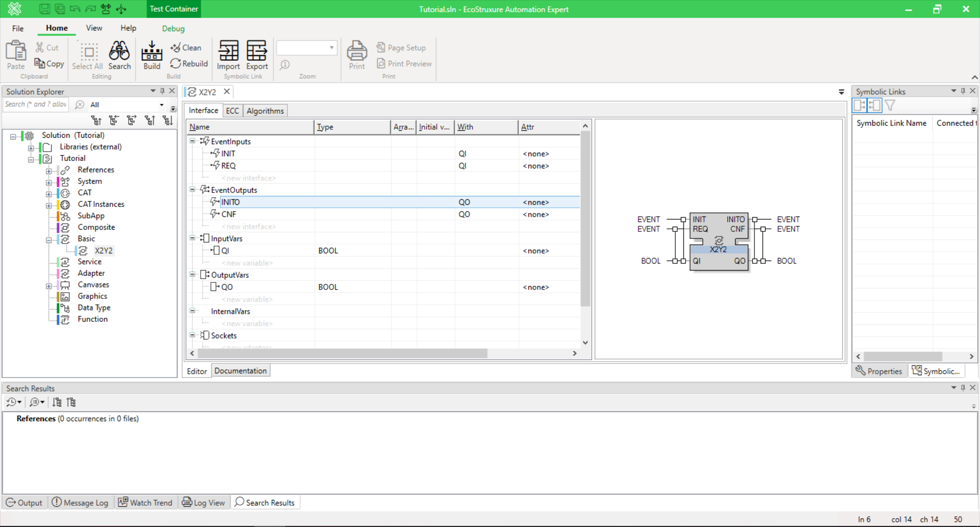Click the Solution Explorer search field
The image size is (980, 527).
37,104
